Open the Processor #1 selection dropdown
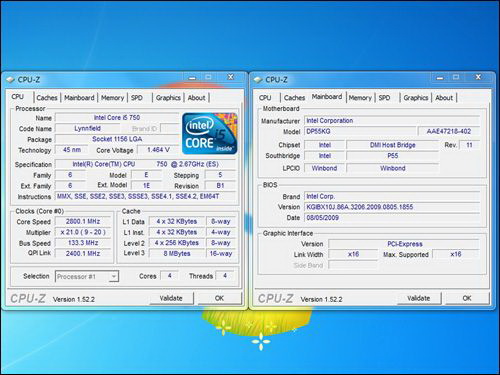Viewport: 500px width, 375px height. pyautogui.click(x=87, y=276)
